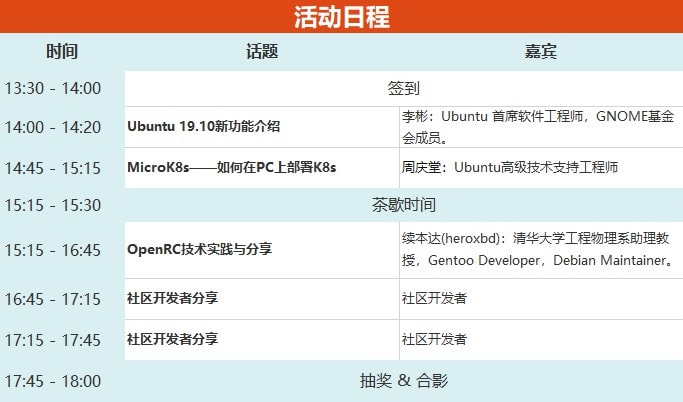
Task: Select the 13:30 - 14:00 time cell
Action: (x=53, y=88)
